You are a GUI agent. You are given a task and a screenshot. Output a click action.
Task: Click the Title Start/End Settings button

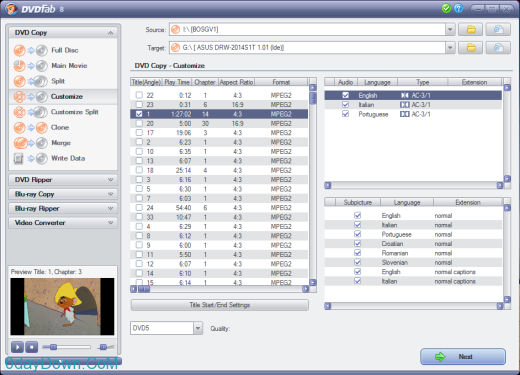point(220,305)
